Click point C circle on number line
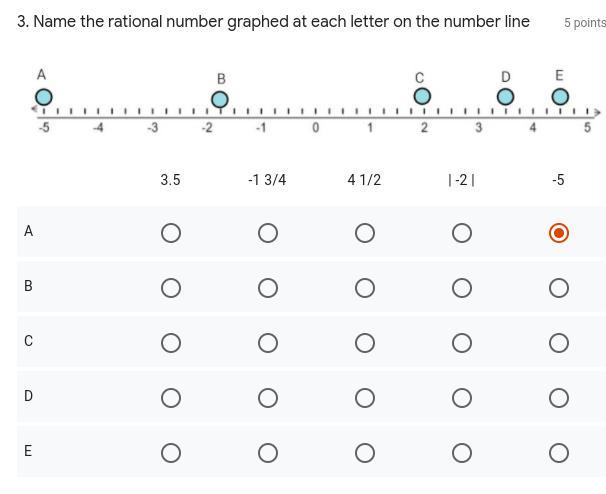This screenshot has width=606, height=494. [x=422, y=96]
